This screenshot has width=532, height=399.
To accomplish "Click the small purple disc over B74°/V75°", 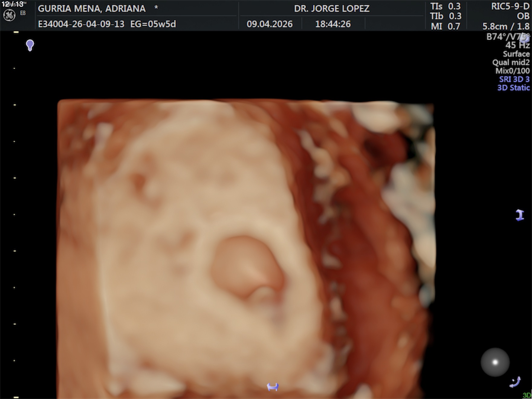I will 526,38.
